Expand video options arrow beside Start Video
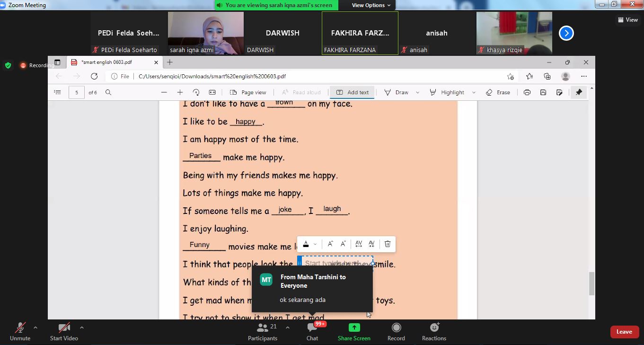Image resolution: width=644 pixels, height=345 pixels. [x=82, y=327]
